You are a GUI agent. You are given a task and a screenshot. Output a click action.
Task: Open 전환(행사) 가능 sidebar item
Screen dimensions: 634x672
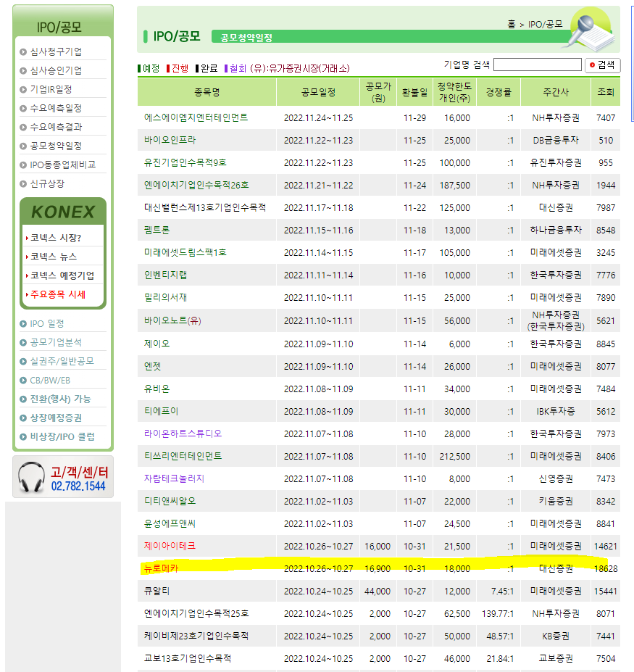tap(60, 399)
